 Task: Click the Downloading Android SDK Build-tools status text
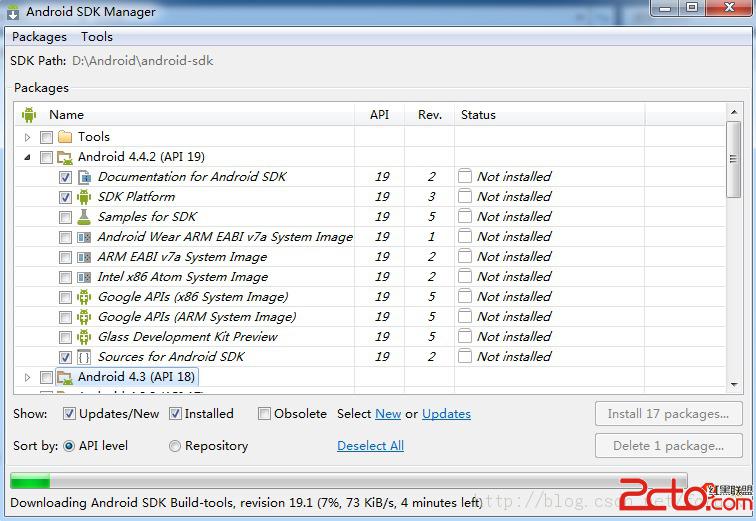pyautogui.click(x=246, y=503)
